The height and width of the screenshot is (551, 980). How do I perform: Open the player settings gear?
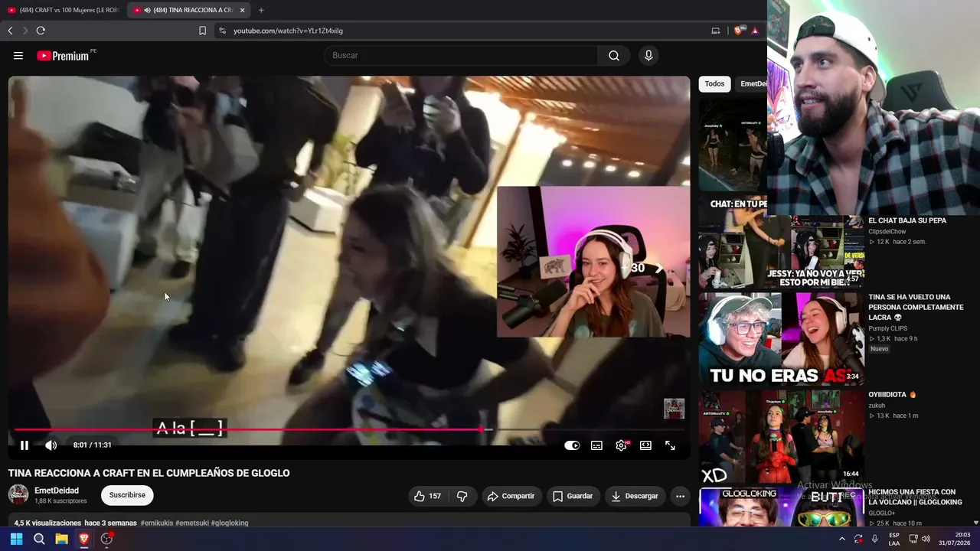(x=621, y=445)
